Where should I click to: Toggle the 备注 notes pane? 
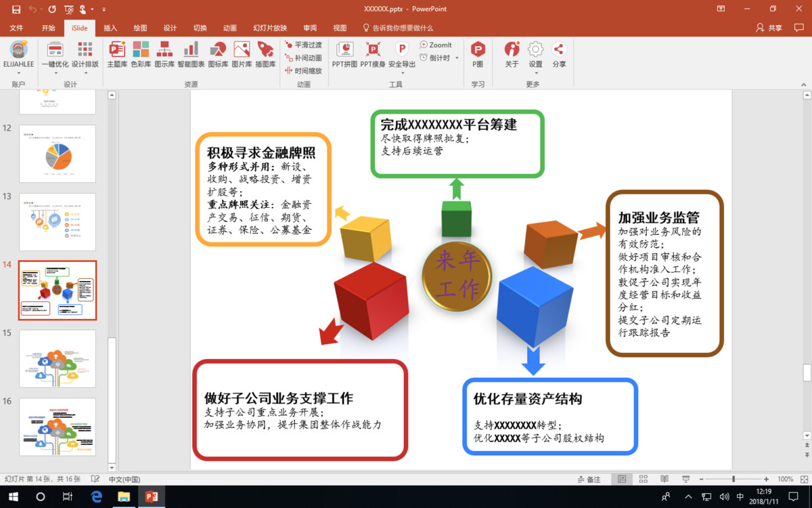point(589,480)
